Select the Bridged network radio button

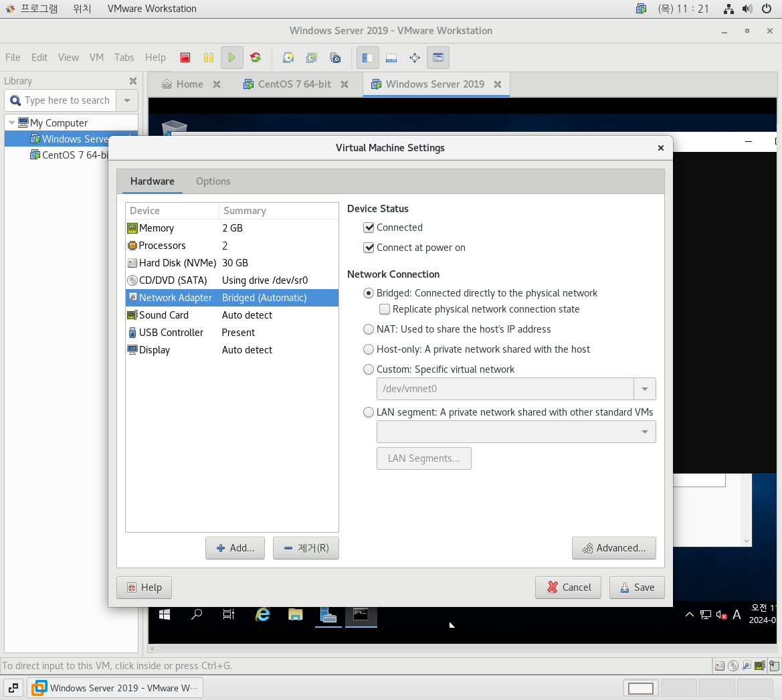[x=369, y=293]
